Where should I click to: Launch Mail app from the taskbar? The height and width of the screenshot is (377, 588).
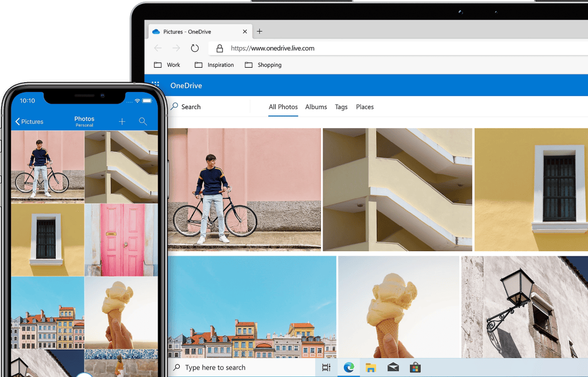pyautogui.click(x=393, y=367)
